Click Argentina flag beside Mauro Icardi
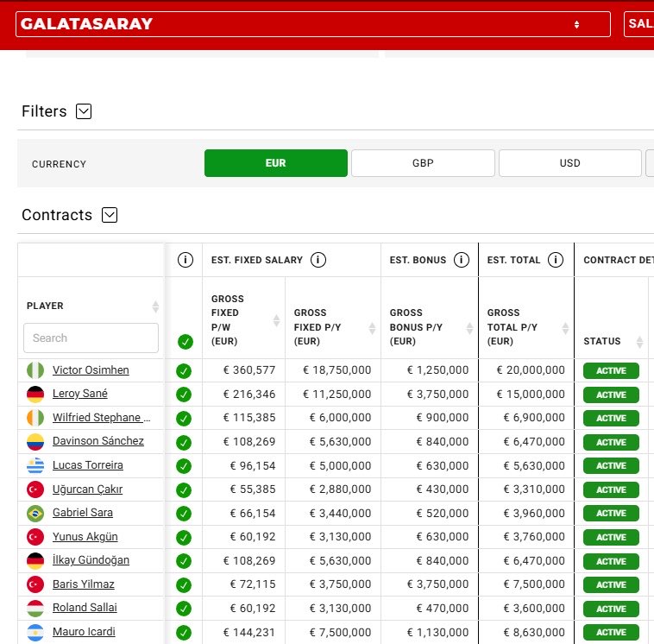Screen dimensions: 654x644 35,633
